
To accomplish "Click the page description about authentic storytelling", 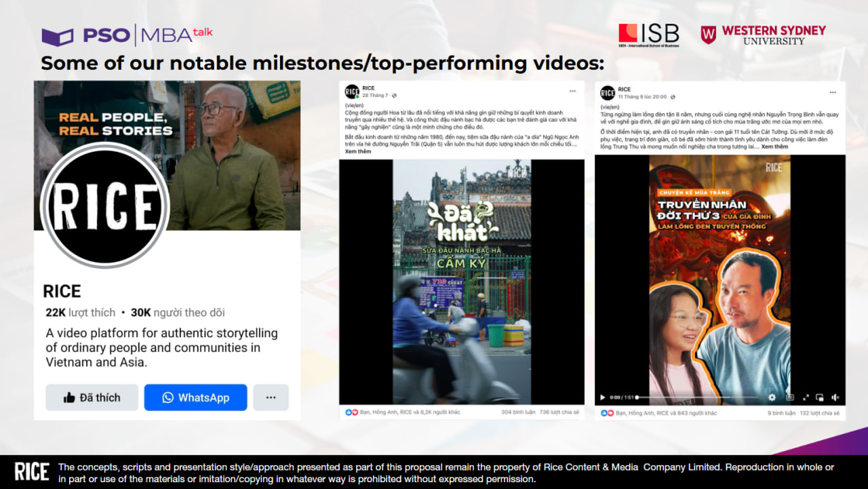I will click(162, 348).
